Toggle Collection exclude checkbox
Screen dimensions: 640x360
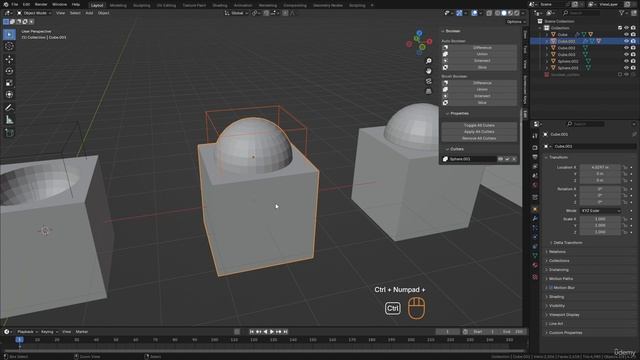[620, 28]
